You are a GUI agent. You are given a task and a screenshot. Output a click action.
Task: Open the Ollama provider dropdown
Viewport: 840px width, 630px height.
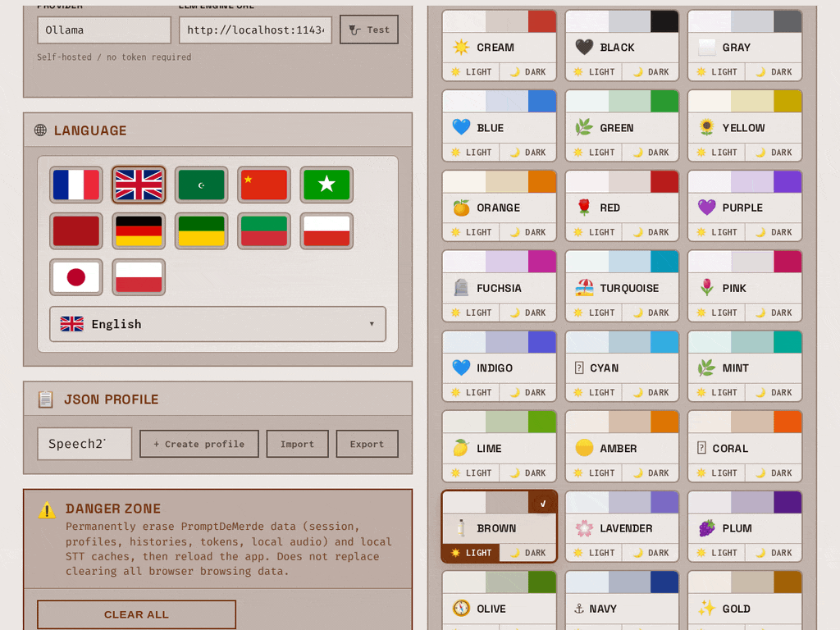104,30
